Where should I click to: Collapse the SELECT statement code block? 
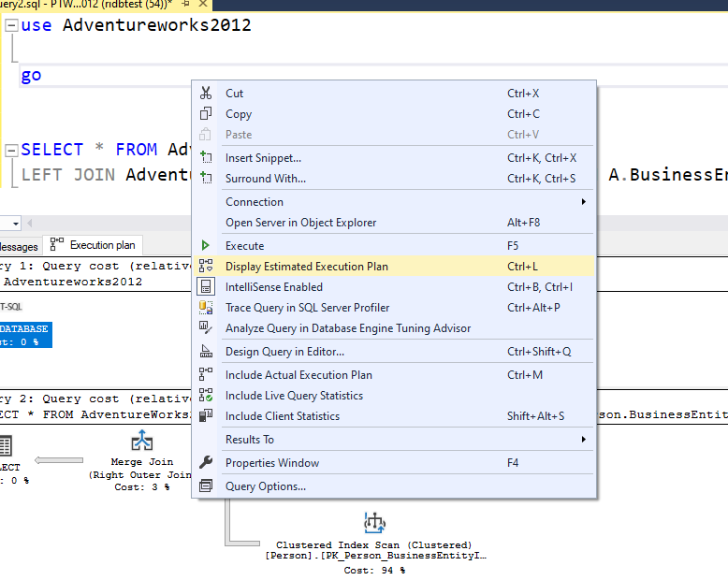pyautogui.click(x=11, y=150)
